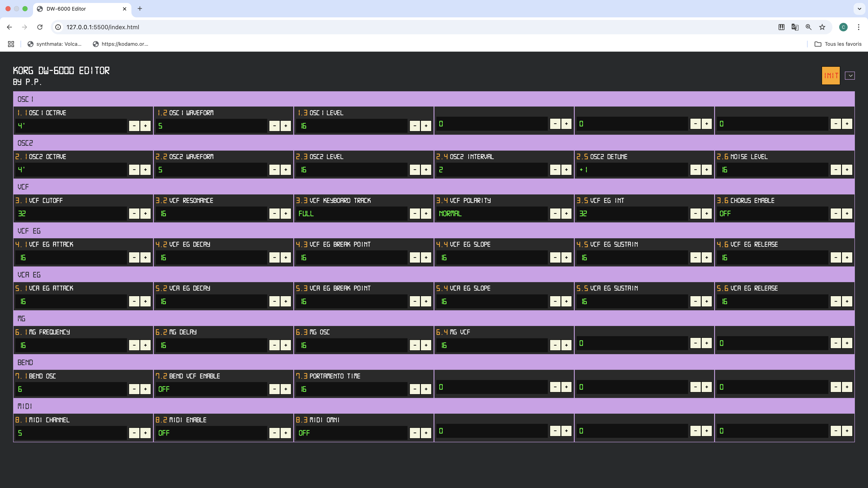This screenshot has height=488, width=868.
Task: Decrease VCF EG Release value
Action: tap(836, 258)
